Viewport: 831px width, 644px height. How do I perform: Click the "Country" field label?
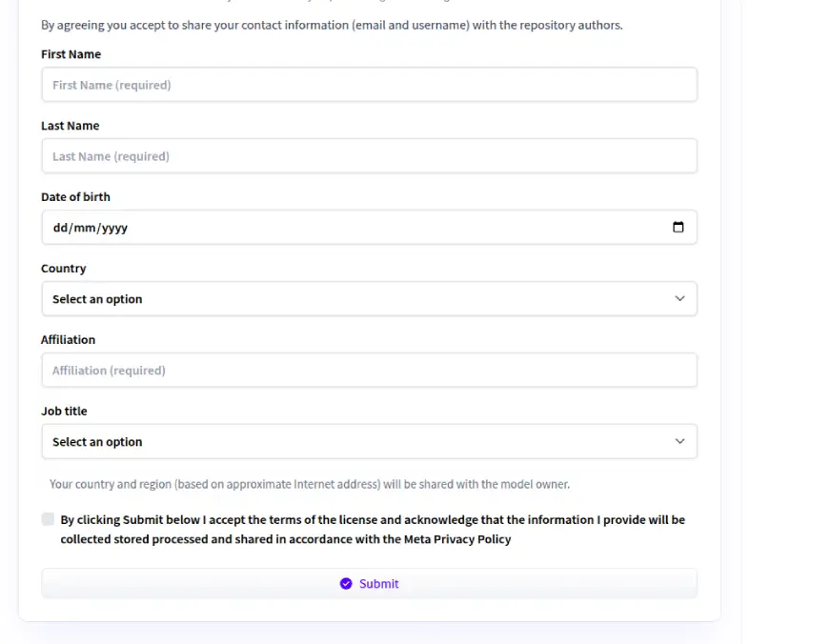63,269
